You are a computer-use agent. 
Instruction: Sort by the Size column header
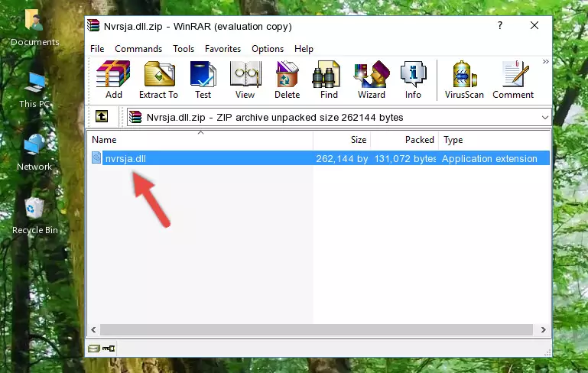pyautogui.click(x=342, y=139)
